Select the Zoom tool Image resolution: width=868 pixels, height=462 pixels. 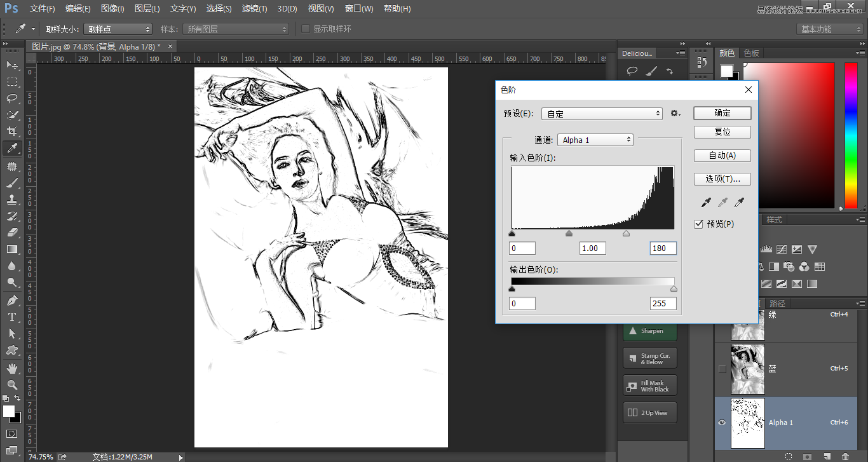[x=12, y=385]
